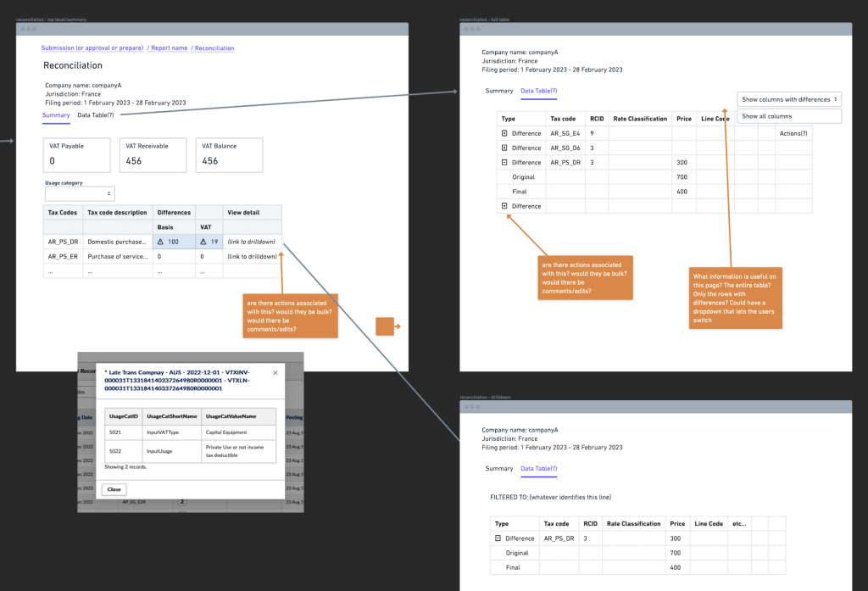Open the Usage category dropdown
This screenshot has width=868, height=591.
tap(79, 193)
